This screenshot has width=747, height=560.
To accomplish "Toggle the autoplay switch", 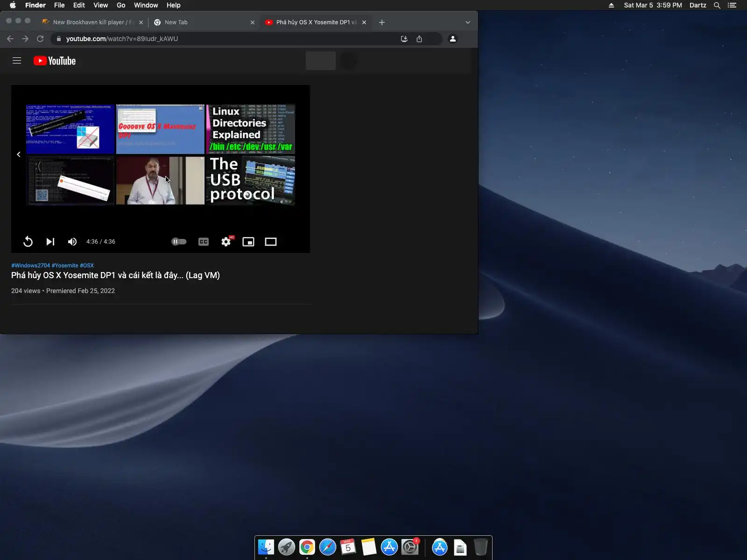I will (179, 242).
